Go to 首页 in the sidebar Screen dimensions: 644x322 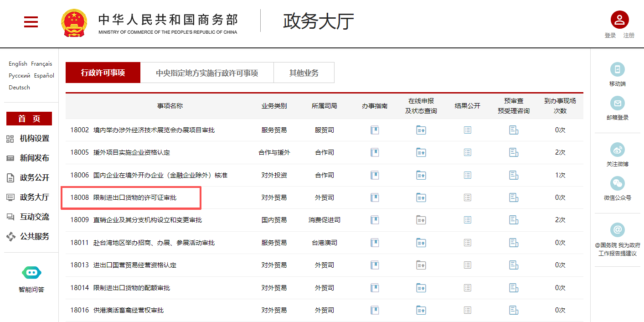click(x=29, y=119)
